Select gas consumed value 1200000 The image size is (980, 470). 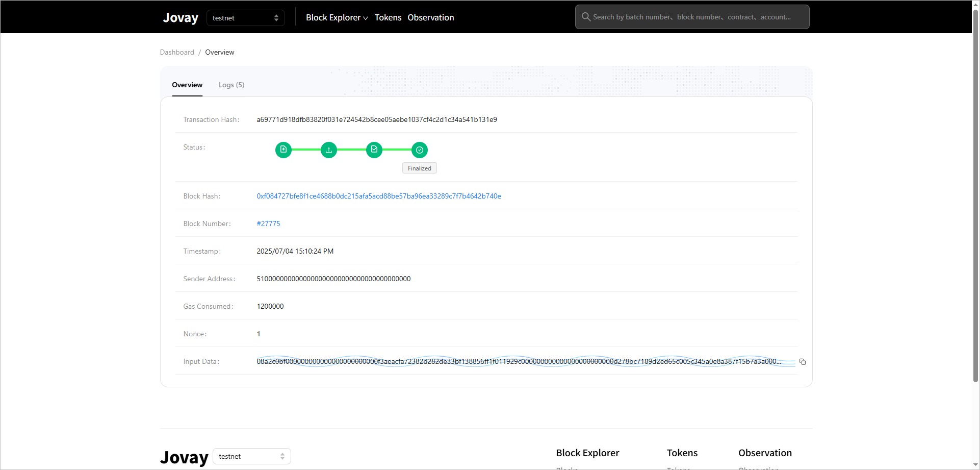click(x=270, y=306)
